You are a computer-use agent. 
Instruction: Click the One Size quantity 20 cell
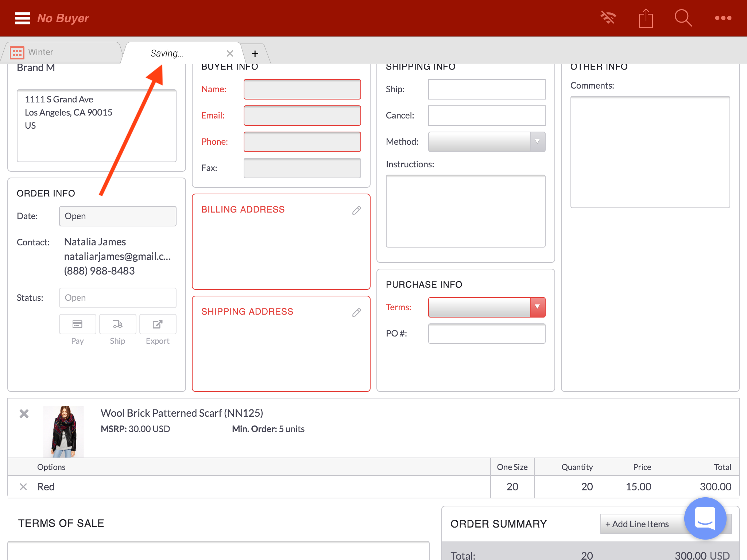pyautogui.click(x=512, y=487)
